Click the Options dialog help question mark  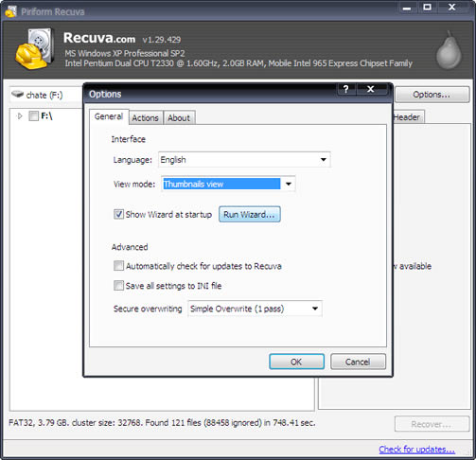tap(346, 89)
